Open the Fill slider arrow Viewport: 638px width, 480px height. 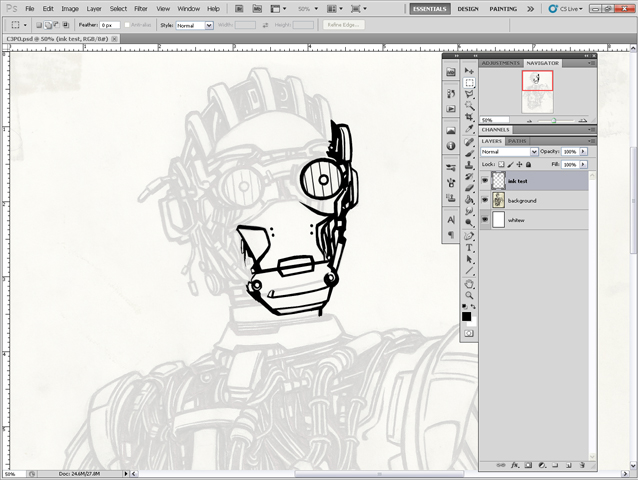(583, 164)
